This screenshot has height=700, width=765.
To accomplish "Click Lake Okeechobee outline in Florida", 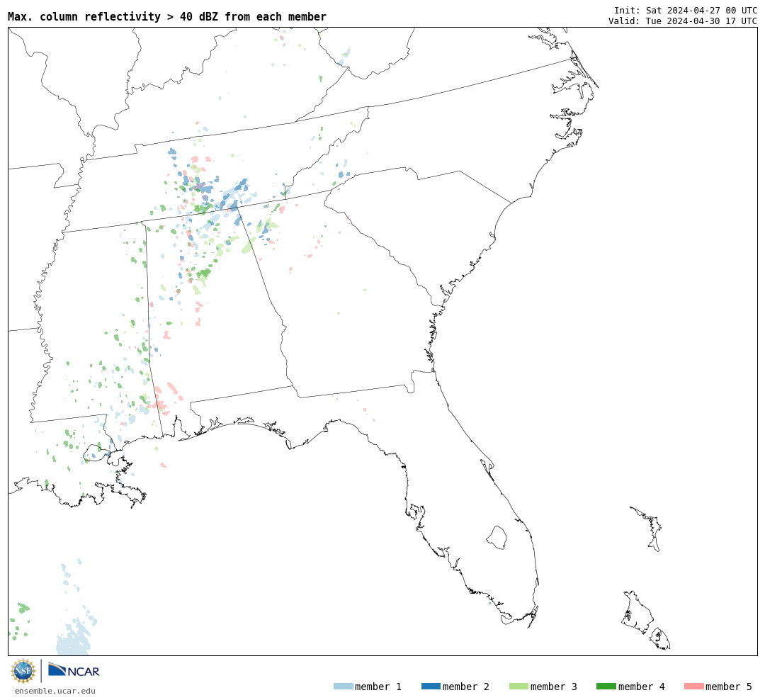I will pyautogui.click(x=497, y=538).
